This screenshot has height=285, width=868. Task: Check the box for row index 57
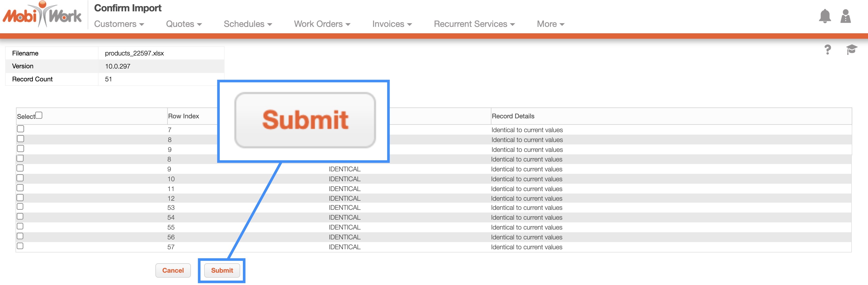(20, 246)
